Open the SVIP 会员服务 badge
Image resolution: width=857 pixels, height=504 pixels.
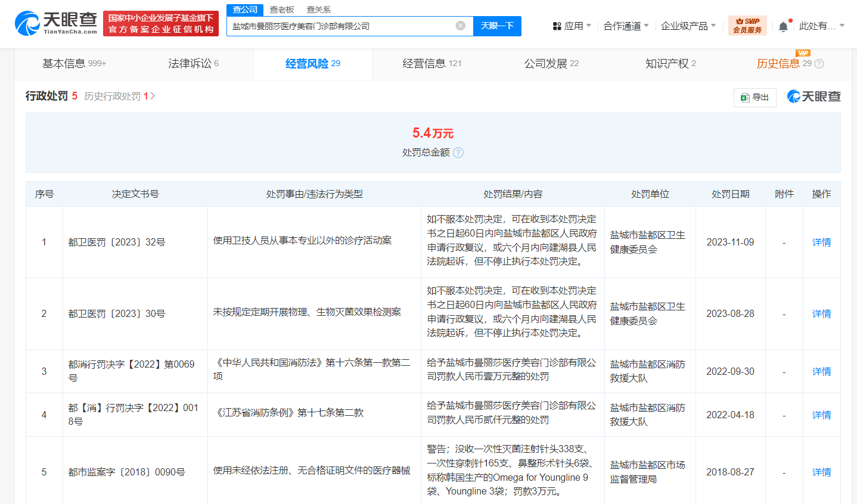747,26
